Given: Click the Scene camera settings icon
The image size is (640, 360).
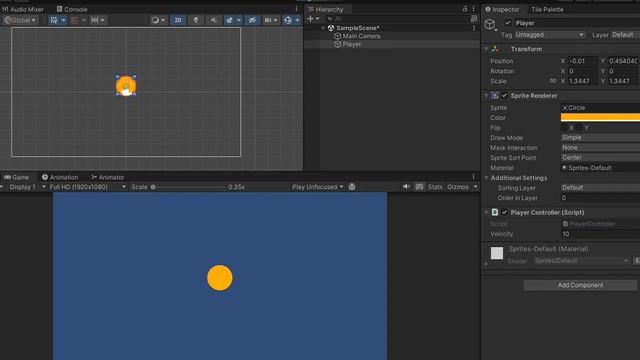Looking at the screenshot, I should (x=268, y=20).
